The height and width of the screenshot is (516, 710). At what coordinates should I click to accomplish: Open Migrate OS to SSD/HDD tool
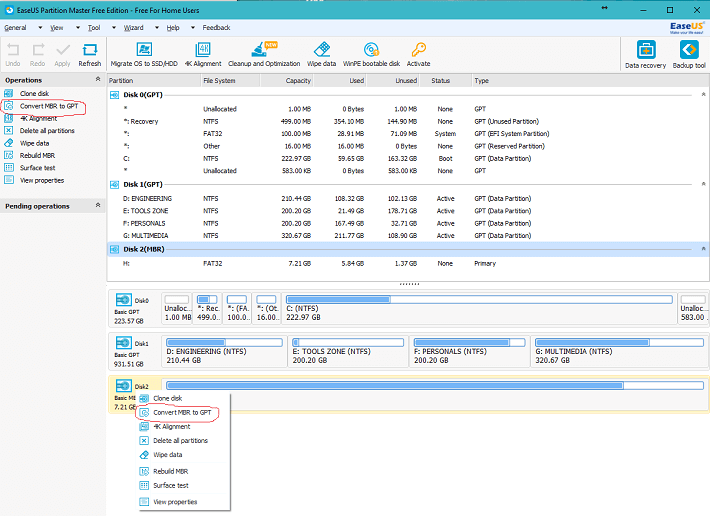click(144, 55)
